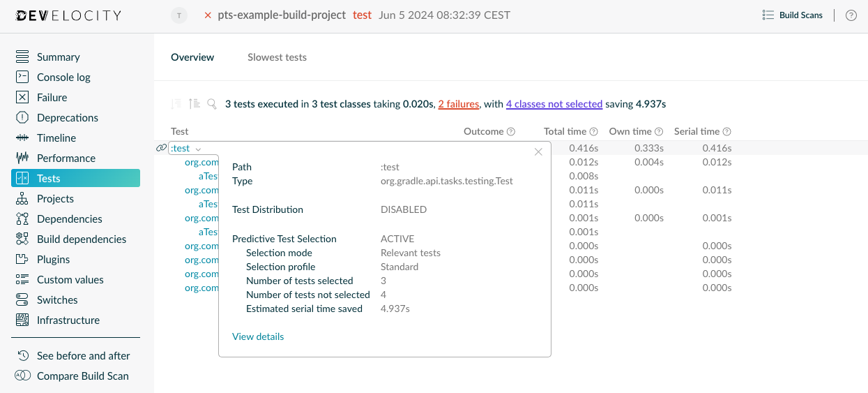
Task: Click Compare Build Scan in sidebar
Action: 82,376
